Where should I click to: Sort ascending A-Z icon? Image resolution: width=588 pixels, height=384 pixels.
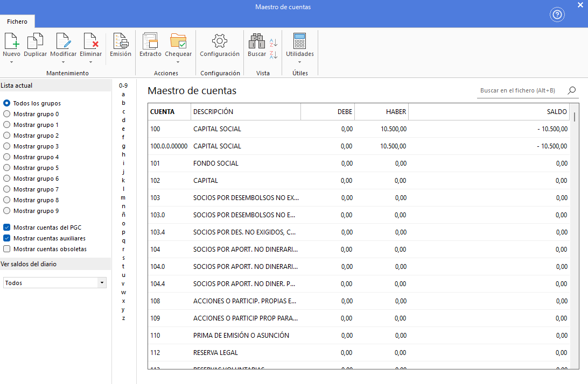point(274,42)
